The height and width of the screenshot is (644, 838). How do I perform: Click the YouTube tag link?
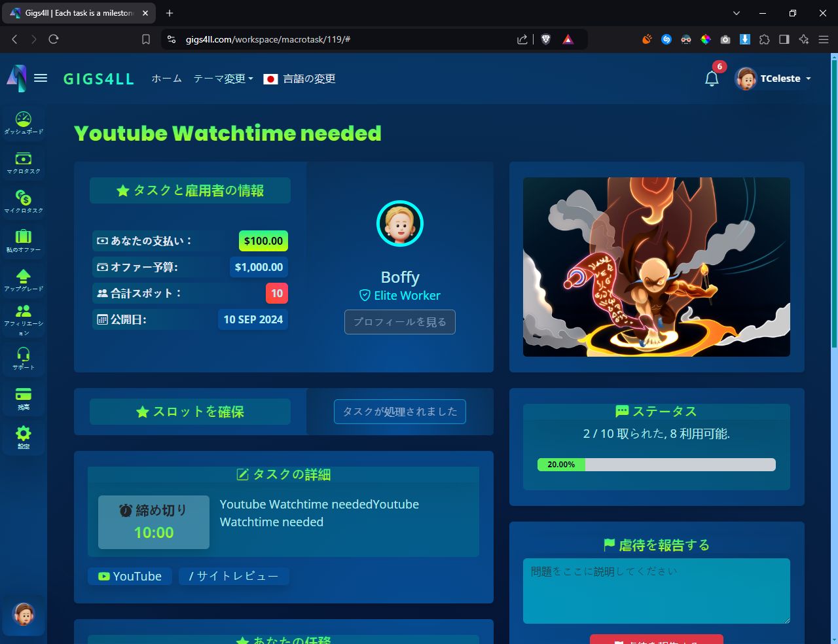(x=130, y=576)
